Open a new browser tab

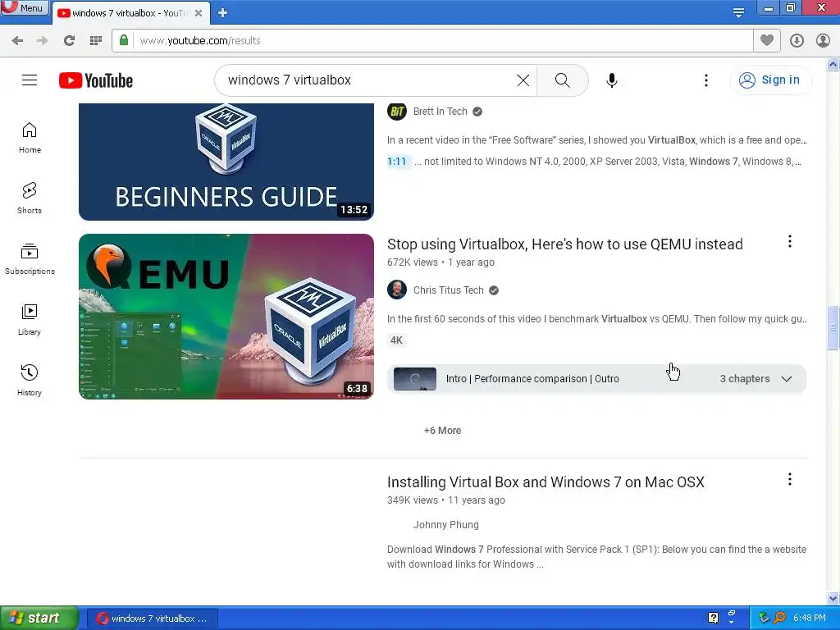[223, 13]
